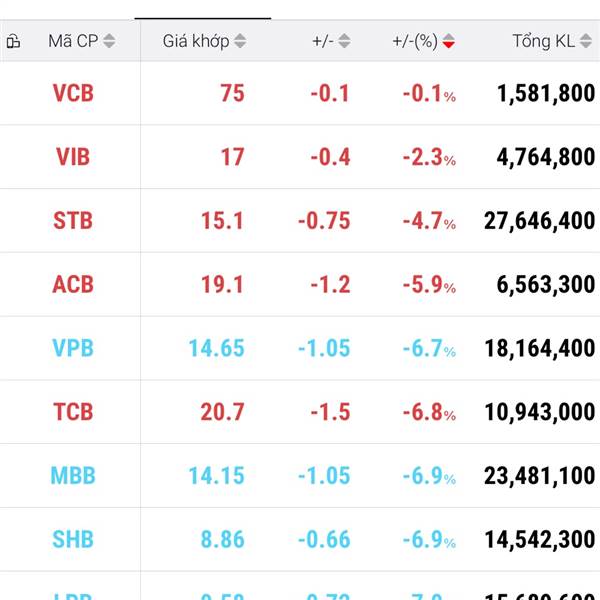Click VIB total volume 4,764,800

point(546,157)
